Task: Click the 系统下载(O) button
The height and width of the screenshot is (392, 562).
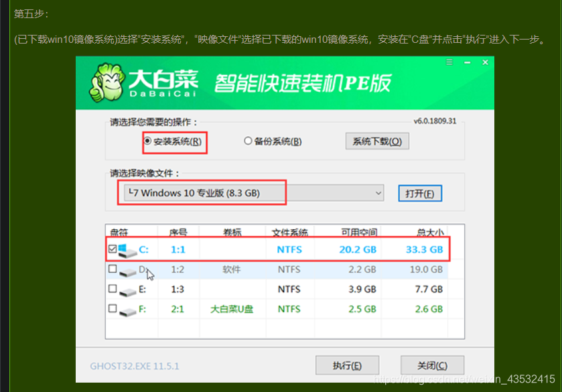Action: point(377,141)
